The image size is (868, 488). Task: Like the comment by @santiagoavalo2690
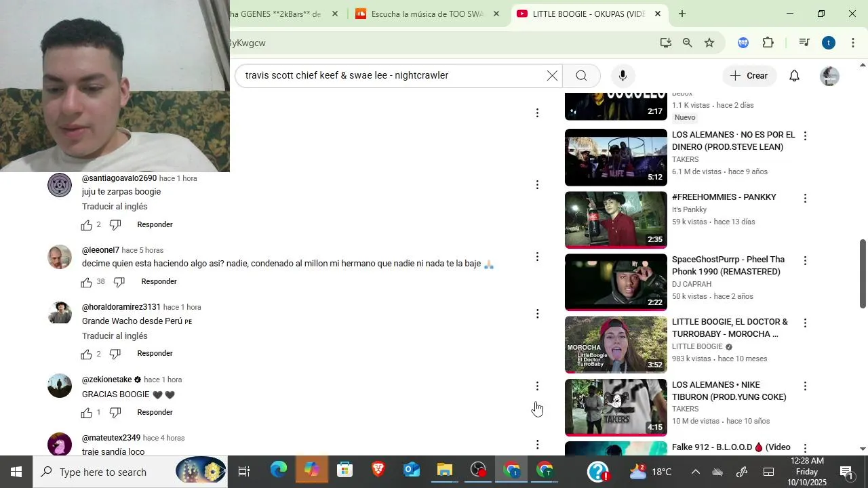86,225
